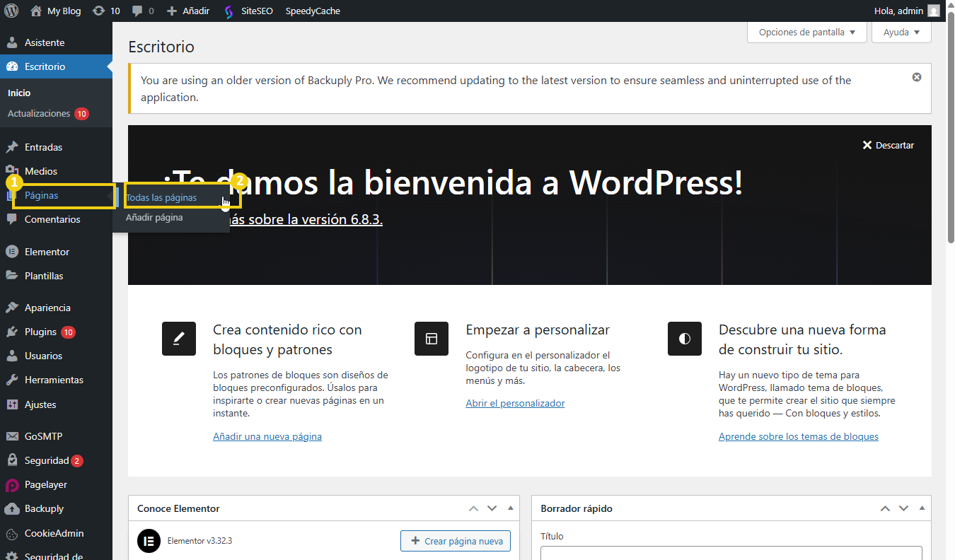Screen dimensions: 955x560
Task: Open Elementor in the sidebar menu
Action: [47, 252]
